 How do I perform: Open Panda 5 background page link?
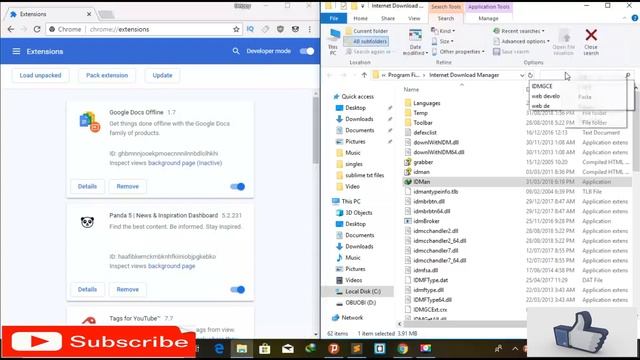pos(171,266)
